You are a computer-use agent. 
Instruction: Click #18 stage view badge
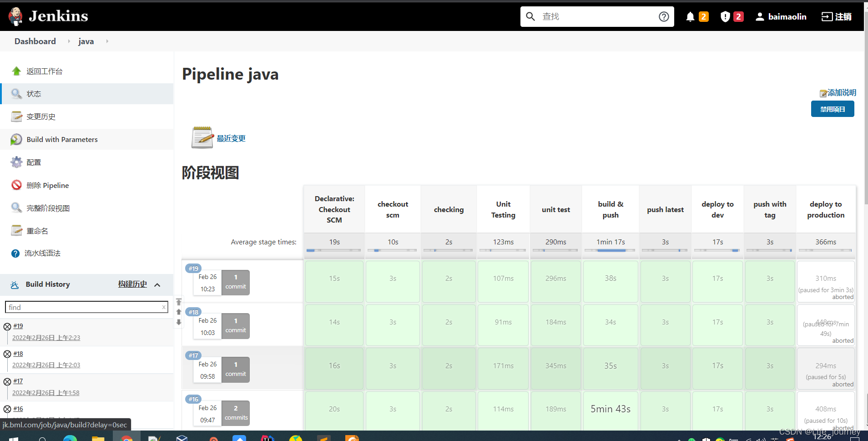pyautogui.click(x=193, y=312)
